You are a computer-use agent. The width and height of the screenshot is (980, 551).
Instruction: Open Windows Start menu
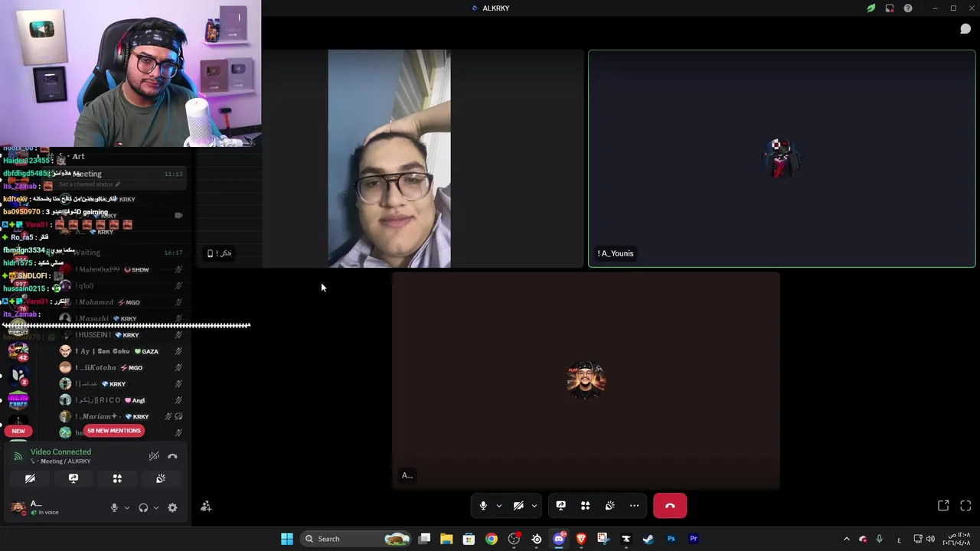point(287,539)
